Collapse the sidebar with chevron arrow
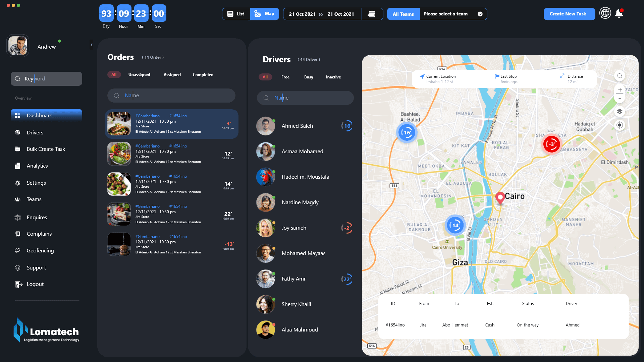This screenshot has width=644, height=362. [x=92, y=45]
